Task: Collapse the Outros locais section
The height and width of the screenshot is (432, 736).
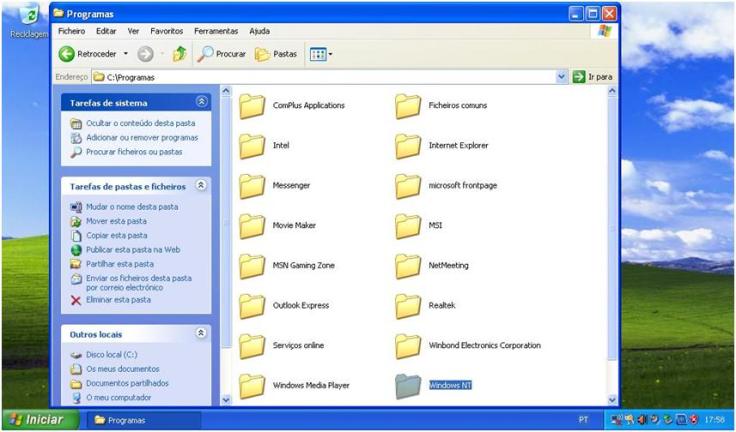Action: click(202, 334)
